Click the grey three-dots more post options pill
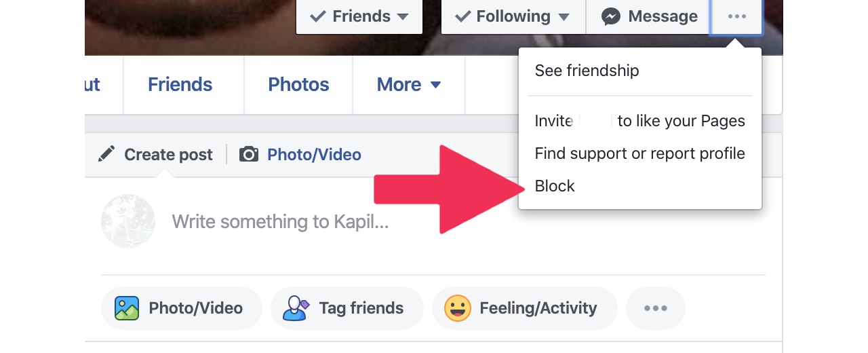This screenshot has width=868, height=353. point(656,308)
